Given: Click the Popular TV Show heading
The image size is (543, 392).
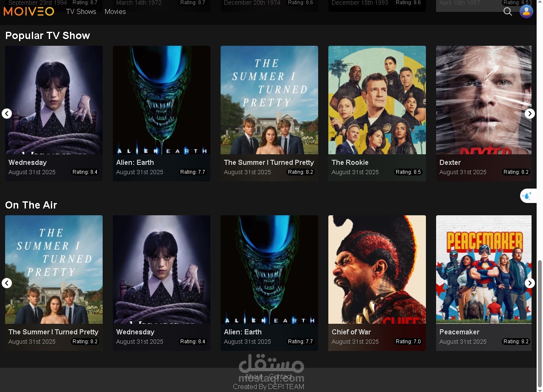Looking at the screenshot, I should pos(48,36).
